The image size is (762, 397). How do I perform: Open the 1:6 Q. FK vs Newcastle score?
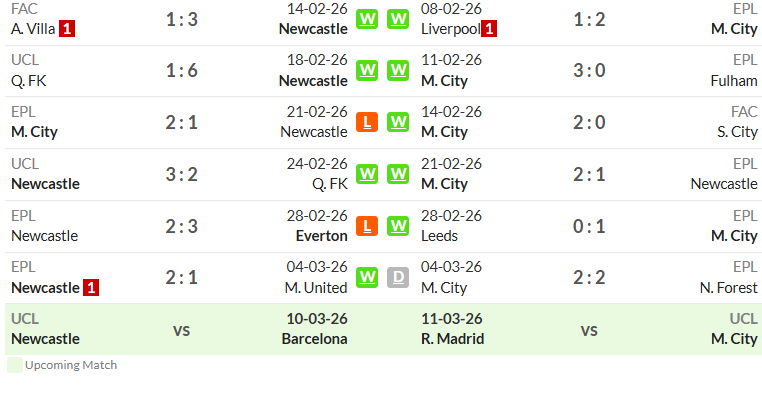[182, 70]
